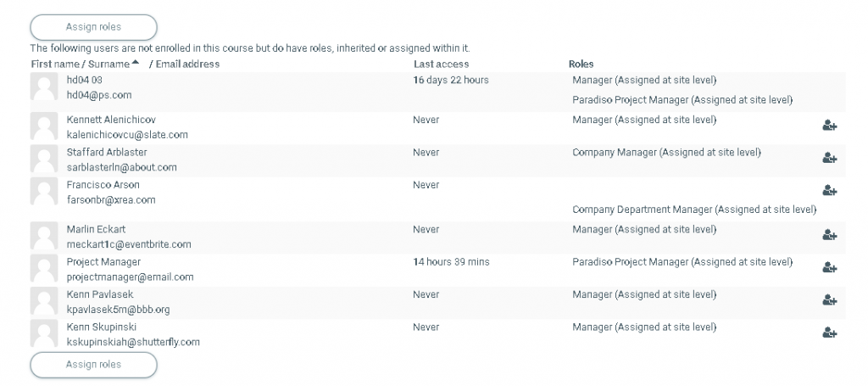Viewport: 868px width, 386px height.
Task: Sort by Last access column header
Action: [441, 64]
